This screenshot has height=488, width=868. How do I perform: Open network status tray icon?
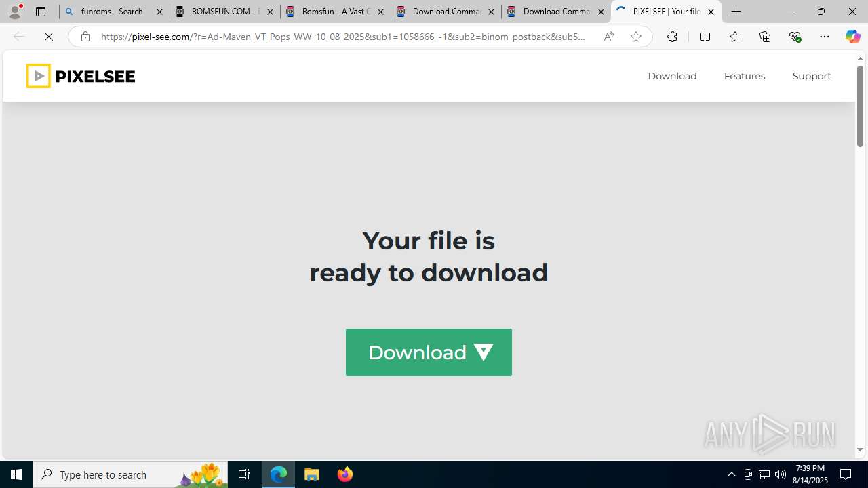tap(764, 474)
